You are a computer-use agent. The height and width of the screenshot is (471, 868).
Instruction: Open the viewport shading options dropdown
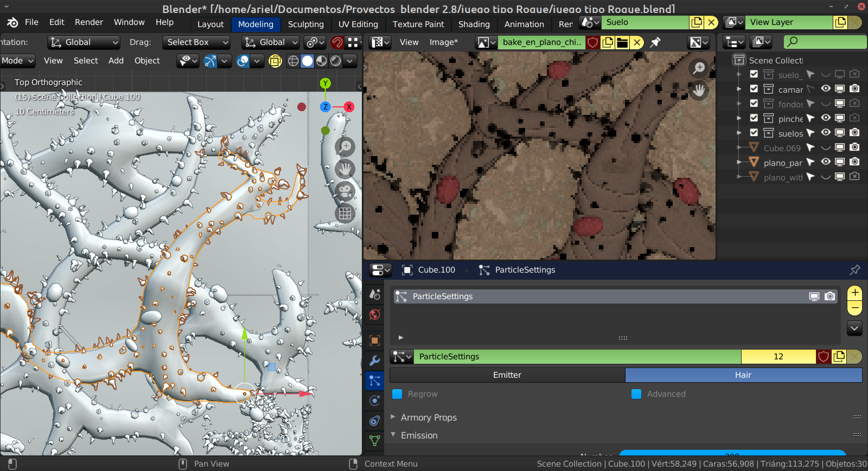coord(350,61)
